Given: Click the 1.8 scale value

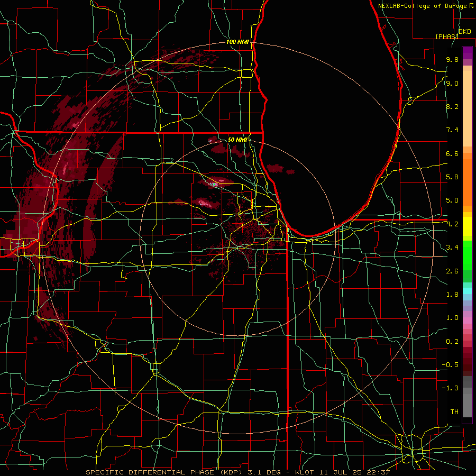Looking at the screenshot, I should pos(452,295).
